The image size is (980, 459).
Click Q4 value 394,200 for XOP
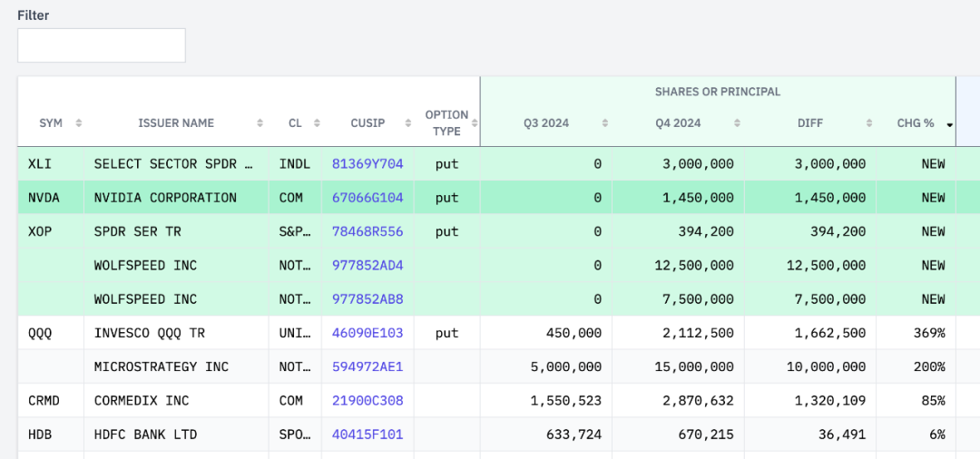pyautogui.click(x=706, y=231)
